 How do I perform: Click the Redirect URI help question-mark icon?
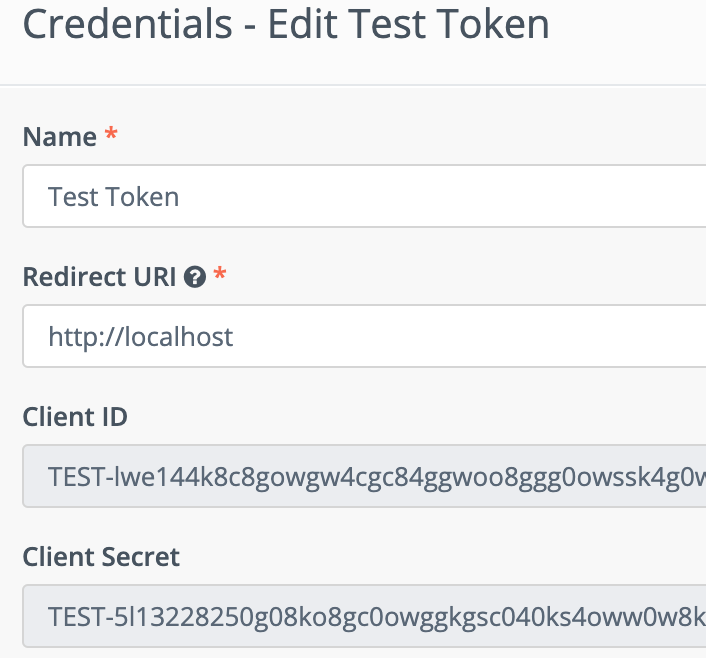coord(195,277)
